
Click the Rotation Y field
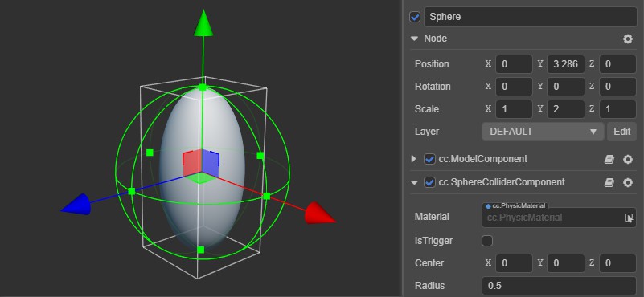coord(566,87)
